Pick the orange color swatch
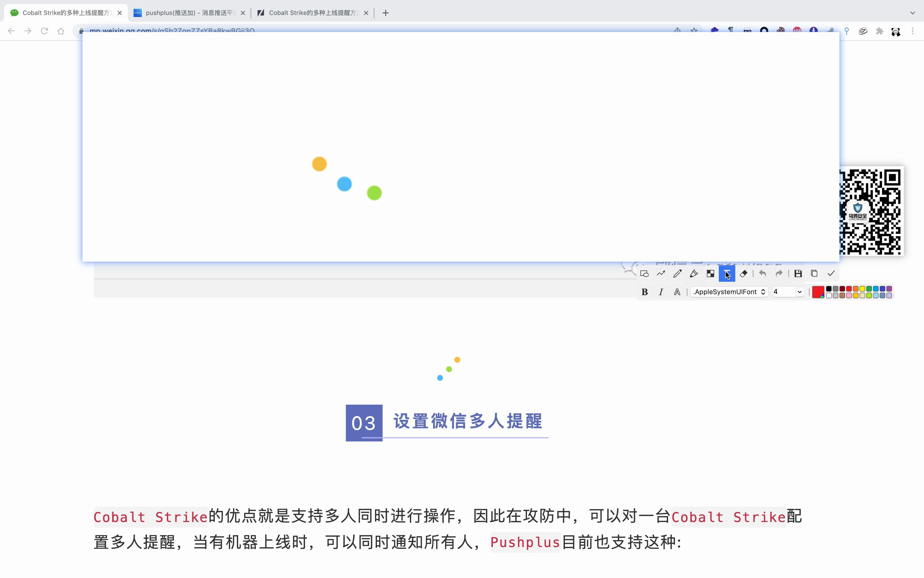This screenshot has height=578, width=924. click(x=856, y=289)
